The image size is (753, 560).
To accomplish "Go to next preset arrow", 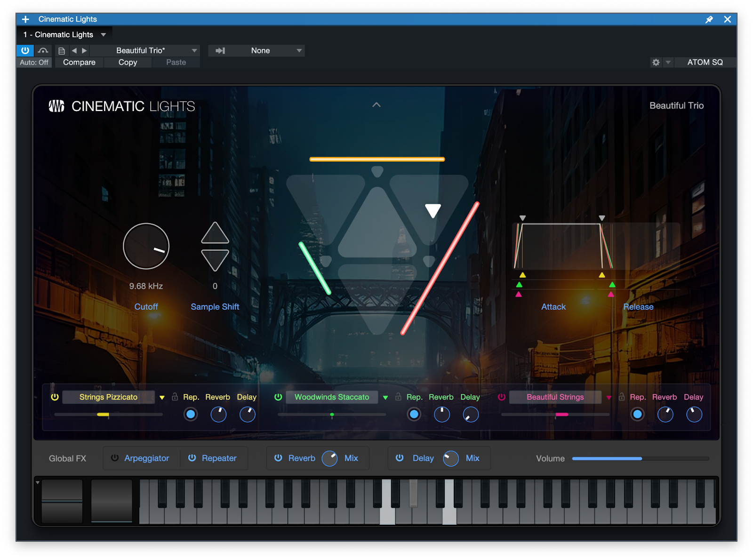I will 85,50.
